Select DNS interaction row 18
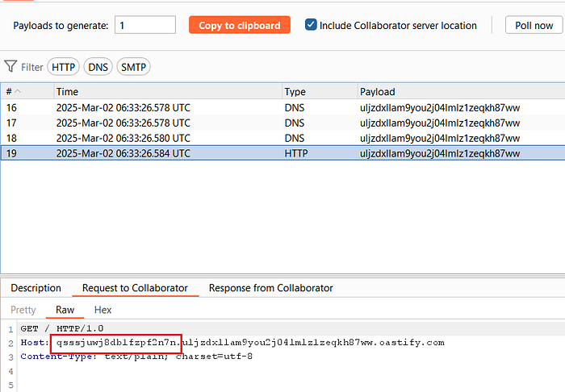The height and width of the screenshot is (392, 565). (x=282, y=138)
